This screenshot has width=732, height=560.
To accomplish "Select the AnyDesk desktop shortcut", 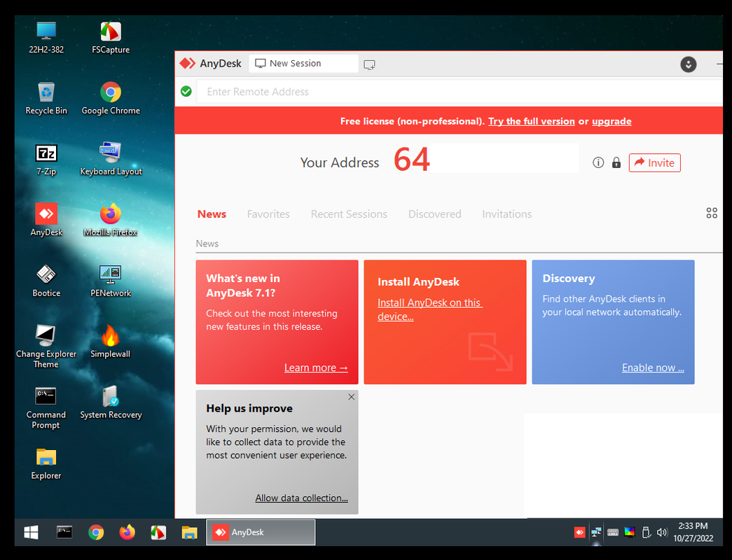I will click(x=46, y=220).
